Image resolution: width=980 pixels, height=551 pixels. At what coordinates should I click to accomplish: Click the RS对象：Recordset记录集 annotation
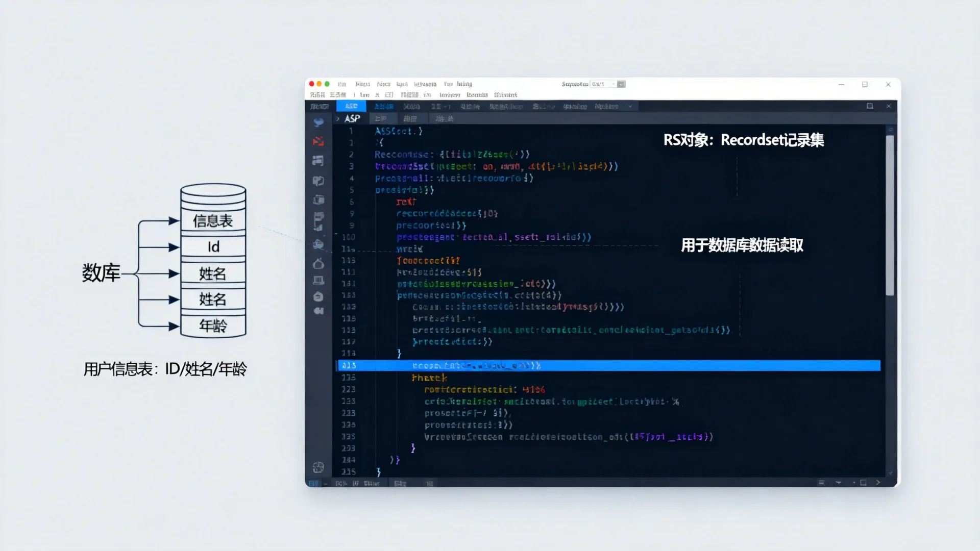[x=744, y=140]
